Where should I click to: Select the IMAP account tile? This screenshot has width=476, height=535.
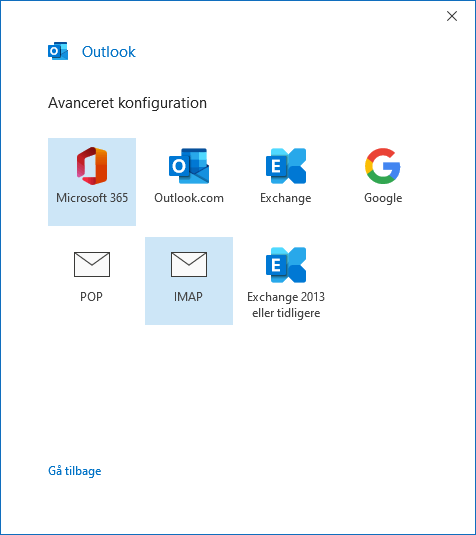pos(189,281)
